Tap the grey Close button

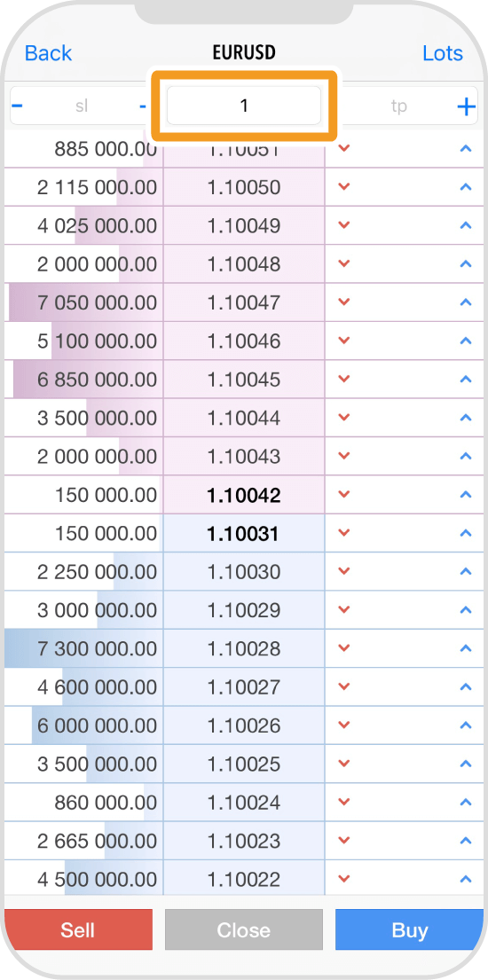point(244,930)
